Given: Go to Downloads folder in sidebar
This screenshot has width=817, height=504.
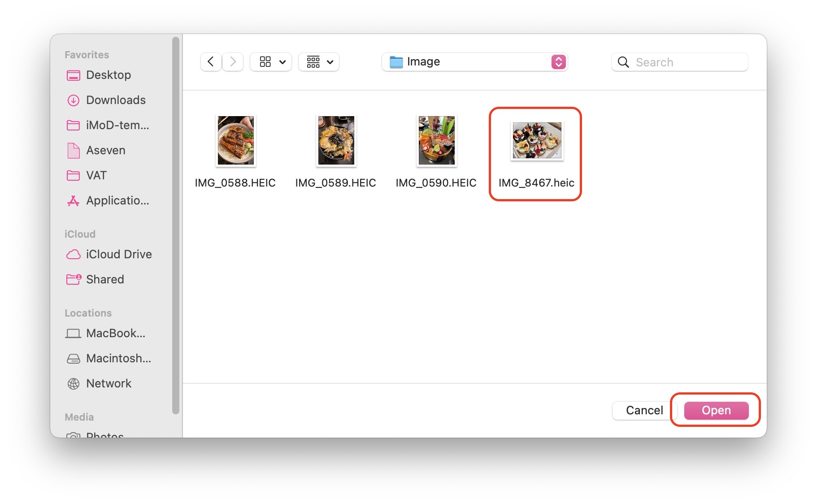Looking at the screenshot, I should 115,100.
